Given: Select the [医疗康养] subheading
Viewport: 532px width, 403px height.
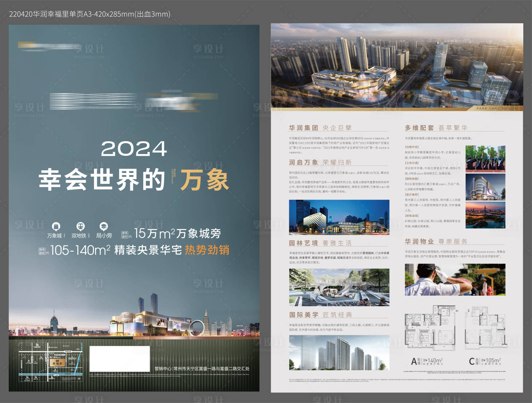Looking at the screenshot, I should (412, 194).
